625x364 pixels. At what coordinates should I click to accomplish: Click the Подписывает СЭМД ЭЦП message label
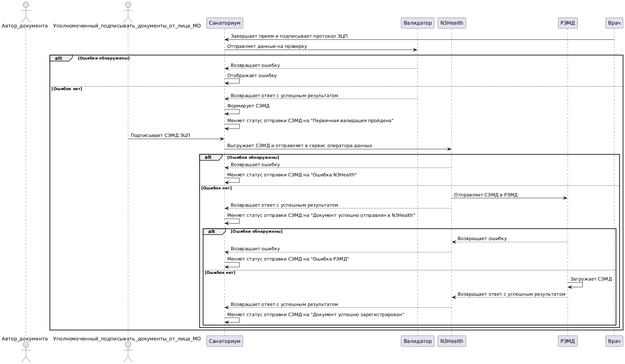click(160, 136)
